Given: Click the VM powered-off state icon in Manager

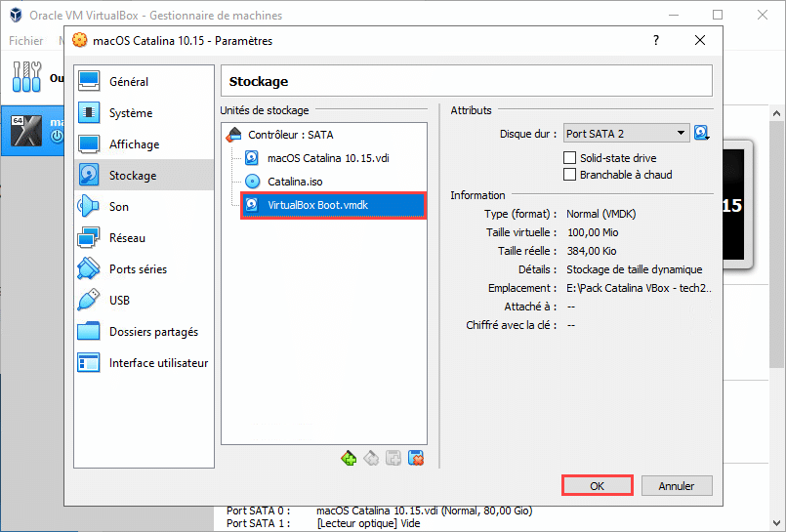Looking at the screenshot, I should pyautogui.click(x=57, y=137).
